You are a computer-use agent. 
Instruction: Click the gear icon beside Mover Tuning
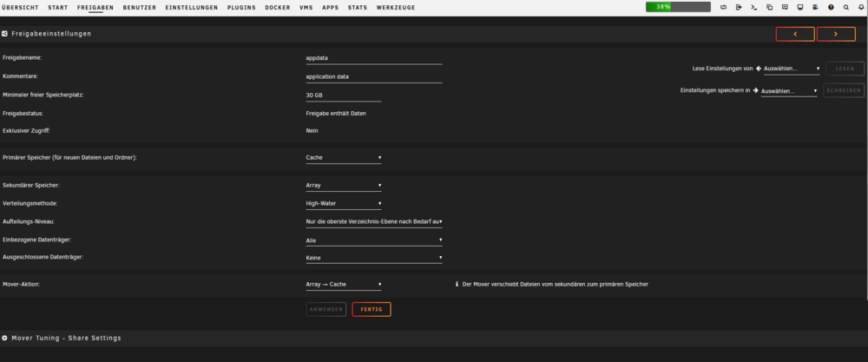[4, 338]
